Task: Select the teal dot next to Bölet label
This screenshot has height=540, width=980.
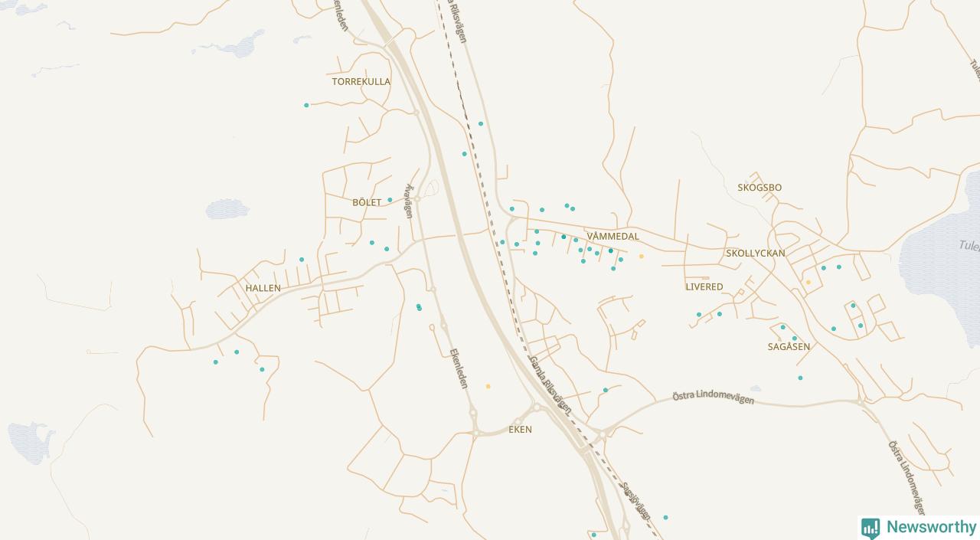Action: point(390,200)
